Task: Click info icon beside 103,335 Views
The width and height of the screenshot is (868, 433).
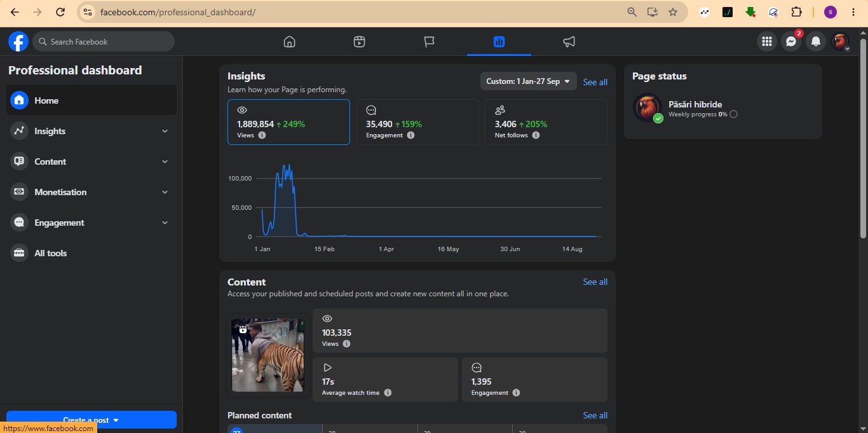Action: [x=346, y=344]
